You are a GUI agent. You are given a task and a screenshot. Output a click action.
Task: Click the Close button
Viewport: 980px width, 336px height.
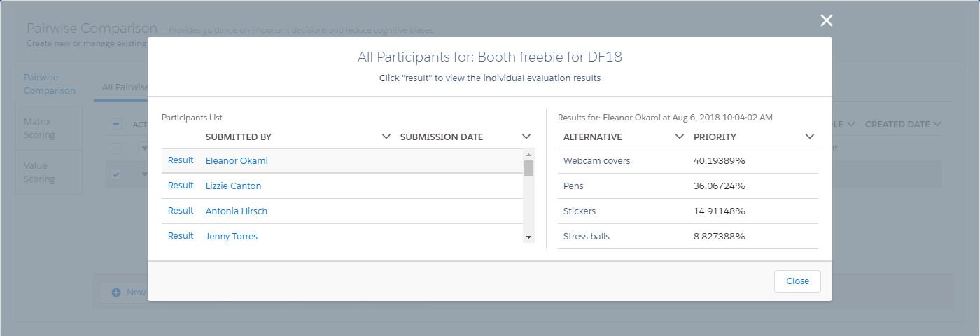(797, 281)
